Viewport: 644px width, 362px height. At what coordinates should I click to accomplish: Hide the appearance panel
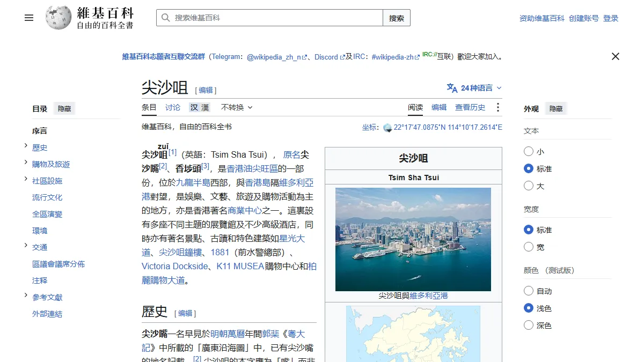point(556,108)
